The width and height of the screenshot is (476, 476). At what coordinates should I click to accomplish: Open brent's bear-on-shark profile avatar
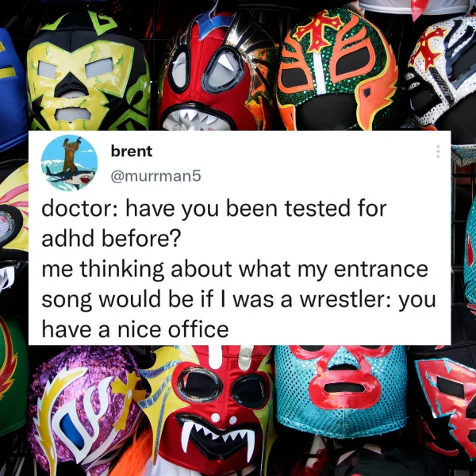pyautogui.click(x=70, y=163)
